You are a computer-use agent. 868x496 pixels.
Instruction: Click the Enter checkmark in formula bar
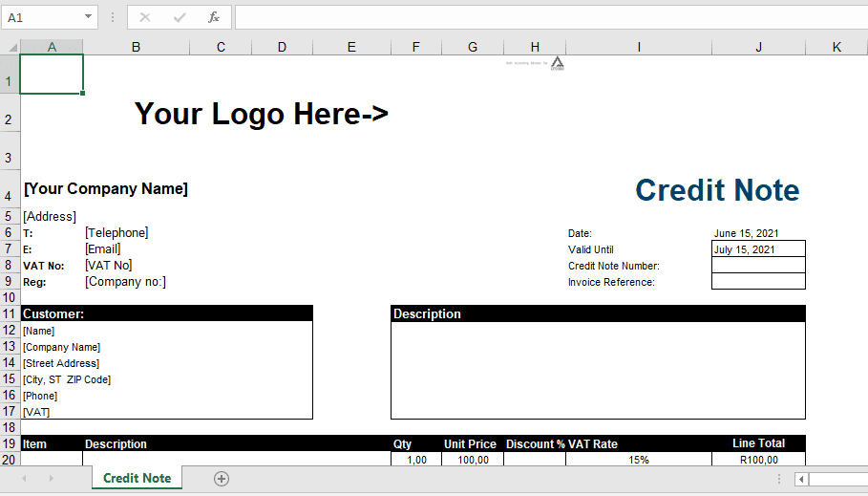[x=180, y=17]
